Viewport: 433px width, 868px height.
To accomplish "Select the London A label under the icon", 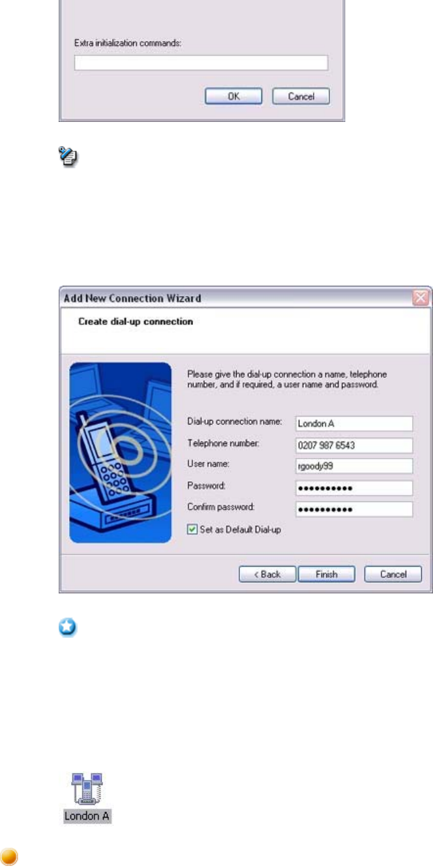I will [87, 816].
